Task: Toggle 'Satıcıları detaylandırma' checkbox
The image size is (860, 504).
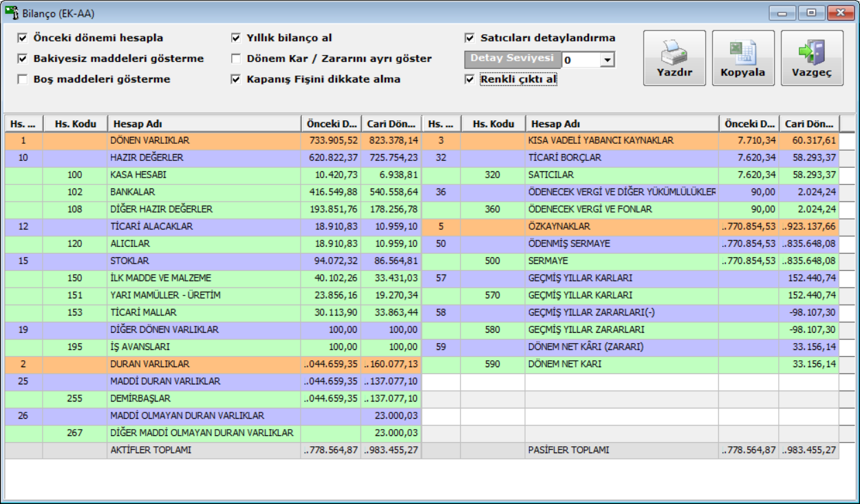Action: click(x=470, y=38)
